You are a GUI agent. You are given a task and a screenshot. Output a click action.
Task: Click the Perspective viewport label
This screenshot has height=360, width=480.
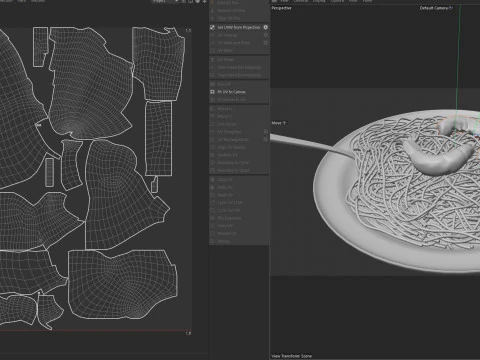tap(282, 8)
